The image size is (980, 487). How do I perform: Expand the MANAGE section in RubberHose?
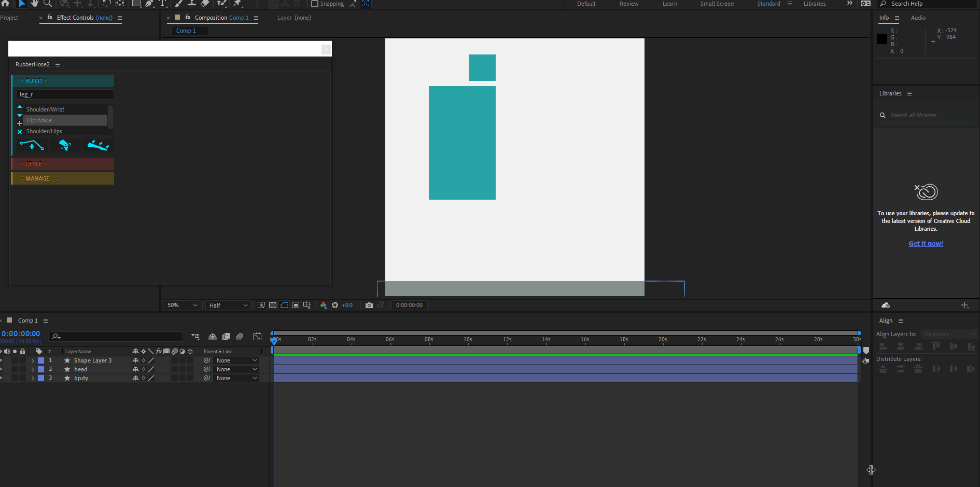point(63,178)
